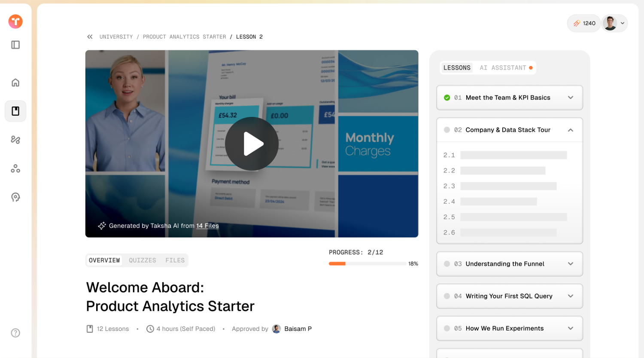
Task: Expand How We Run Experiments chevron
Action: tap(571, 328)
